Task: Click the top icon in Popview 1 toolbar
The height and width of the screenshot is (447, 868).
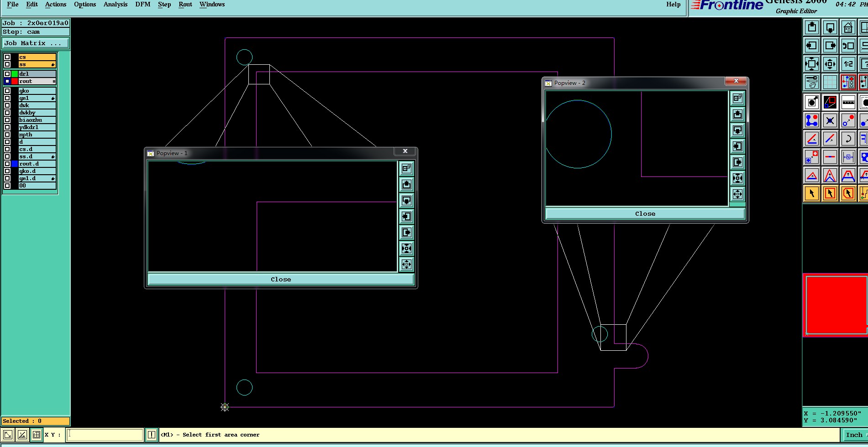Action: (406, 168)
